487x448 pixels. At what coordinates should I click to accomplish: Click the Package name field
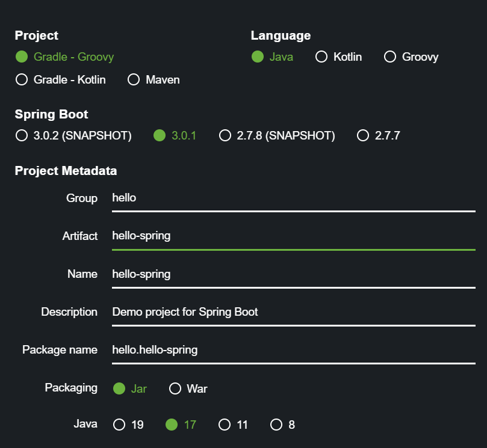293,350
